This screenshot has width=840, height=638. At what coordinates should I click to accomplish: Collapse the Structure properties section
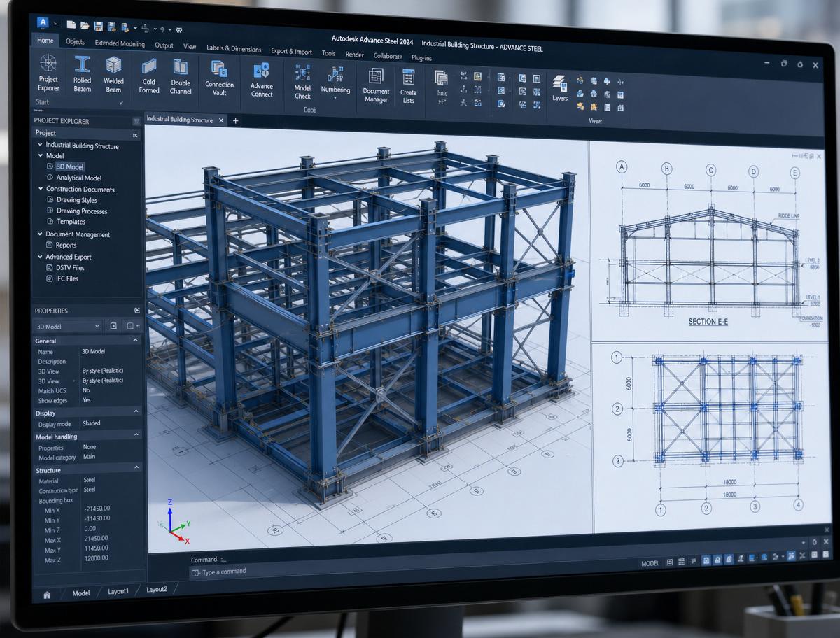136,467
